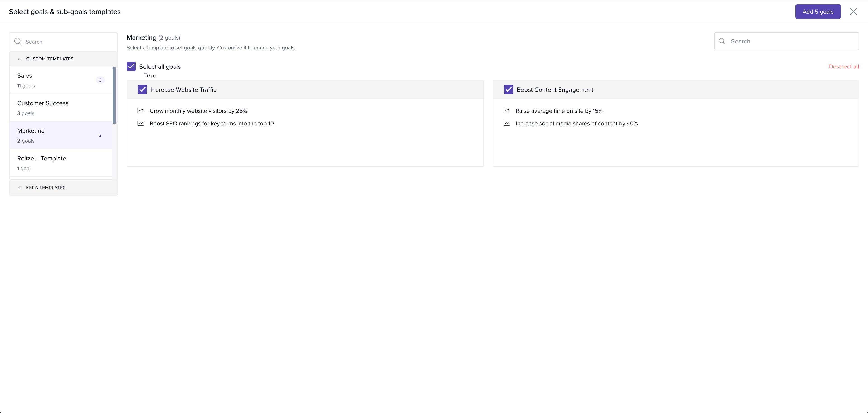This screenshot has height=413, width=868.
Task: Close the goals templates dialog
Action: [853, 12]
